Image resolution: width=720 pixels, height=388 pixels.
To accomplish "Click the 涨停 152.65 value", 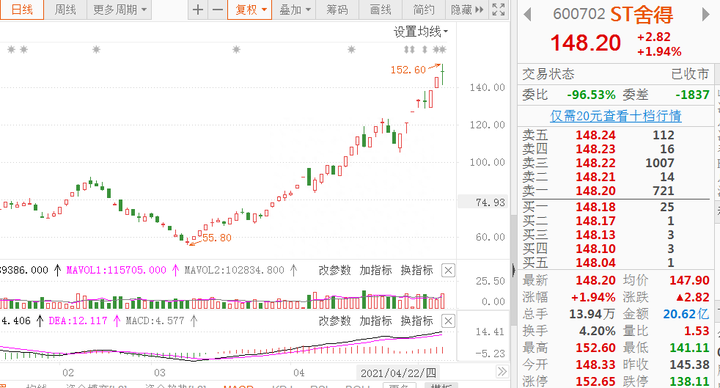I will (595, 382).
